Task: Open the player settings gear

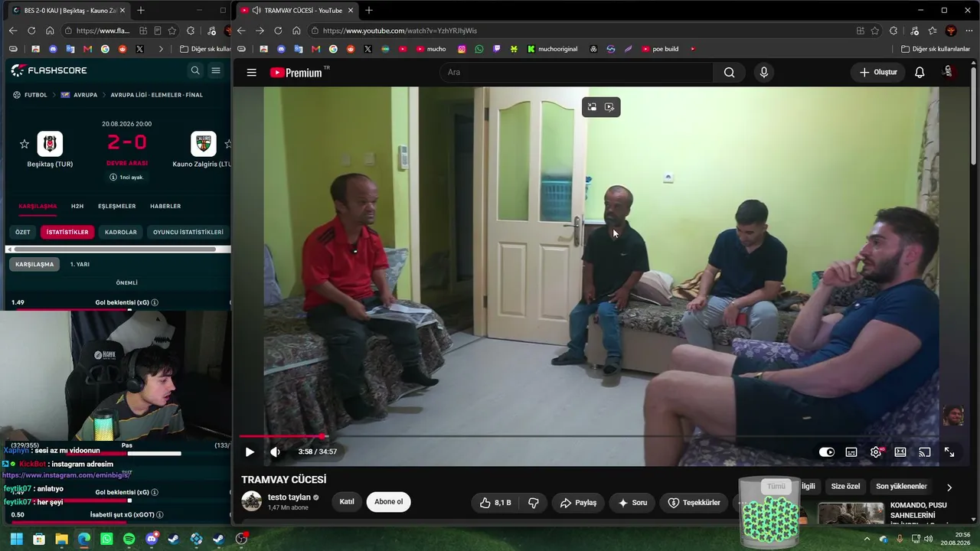Action: click(876, 452)
